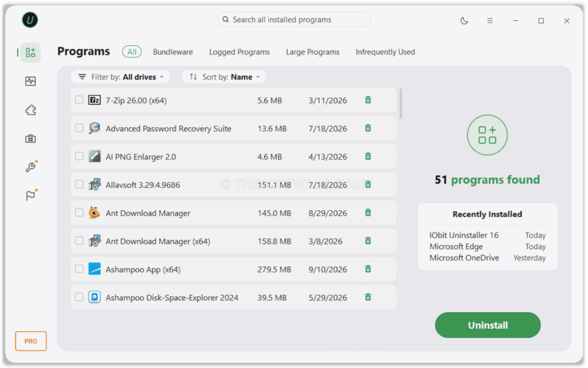Click the green Uninstall button
This screenshot has width=588, height=368.
488,325
